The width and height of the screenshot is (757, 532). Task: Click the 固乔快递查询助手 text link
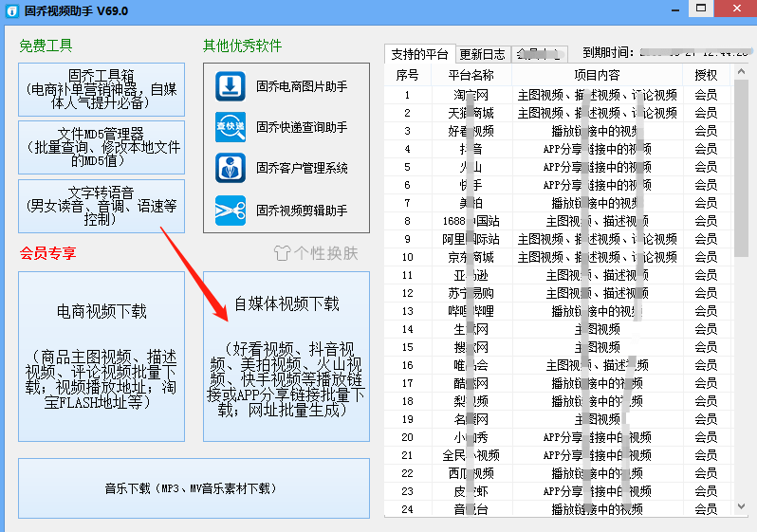302,127
